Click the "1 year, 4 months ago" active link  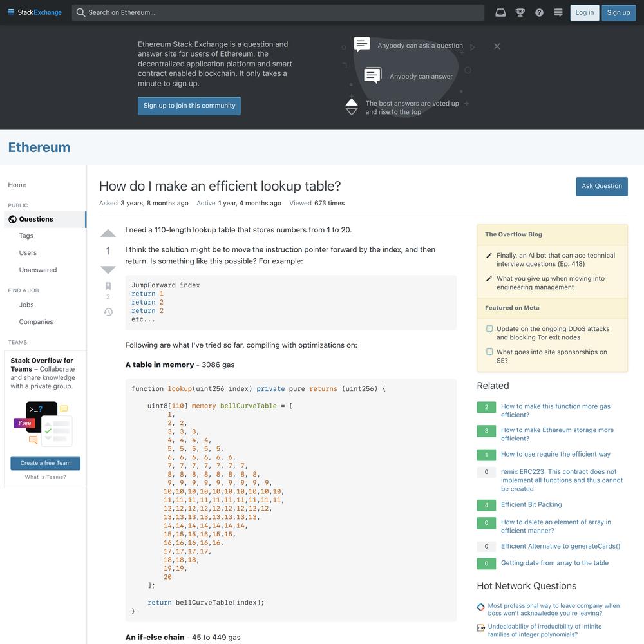[250, 203]
